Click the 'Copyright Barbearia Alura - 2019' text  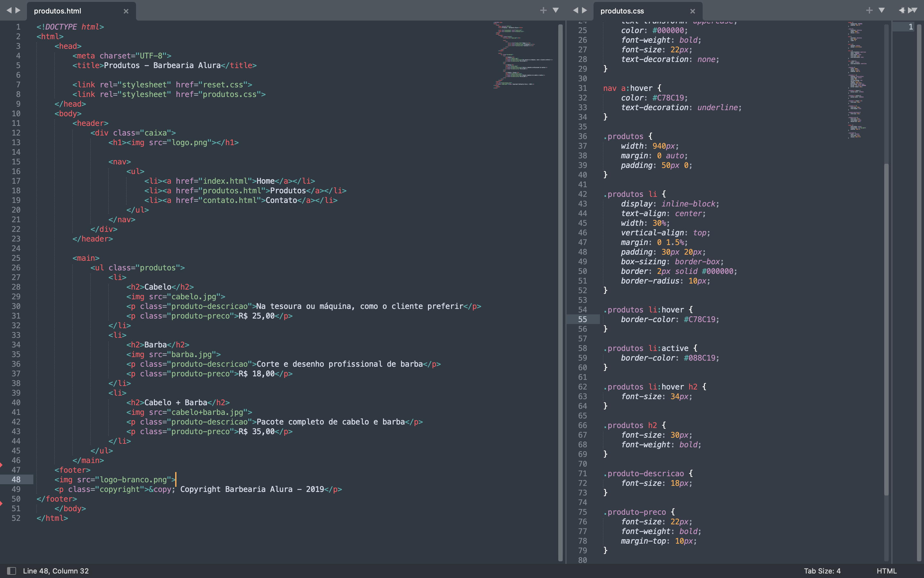[x=252, y=489]
